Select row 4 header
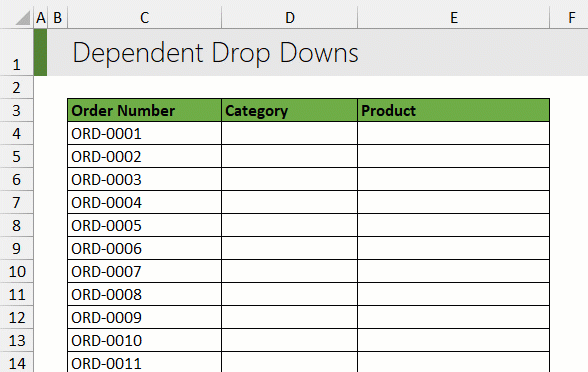This screenshot has width=588, height=372. 16,133
